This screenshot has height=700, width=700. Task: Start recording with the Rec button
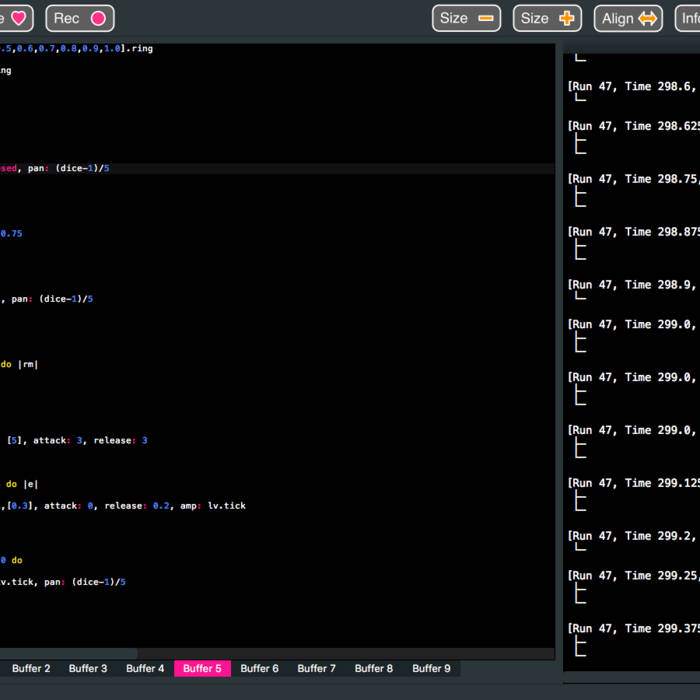pos(80,18)
